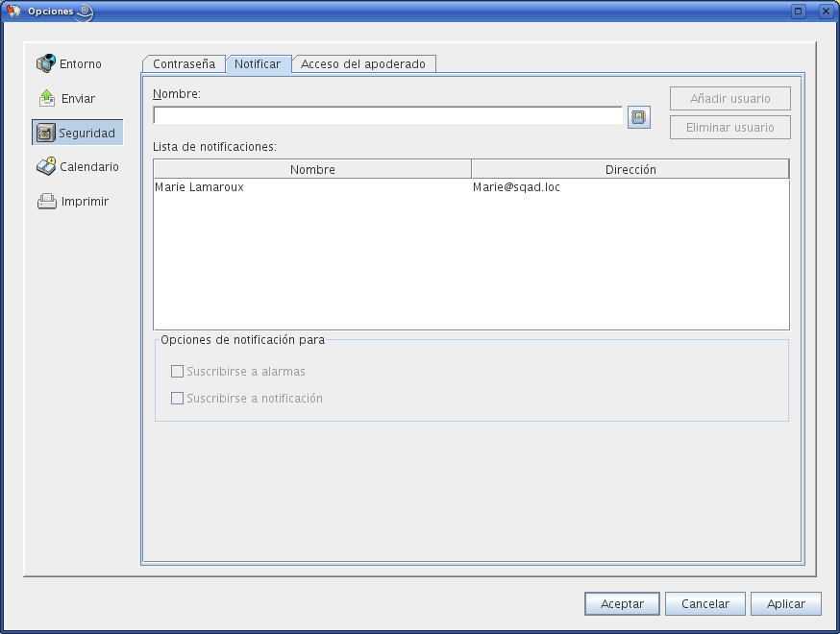
Task: Open the Enviar options section
Action: [x=67, y=98]
